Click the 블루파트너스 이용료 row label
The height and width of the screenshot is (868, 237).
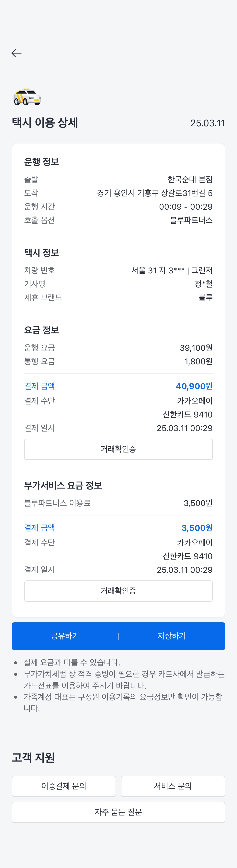pos(57,503)
